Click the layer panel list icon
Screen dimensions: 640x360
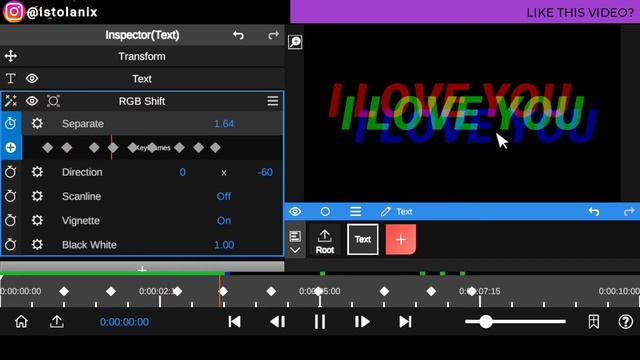295,236
